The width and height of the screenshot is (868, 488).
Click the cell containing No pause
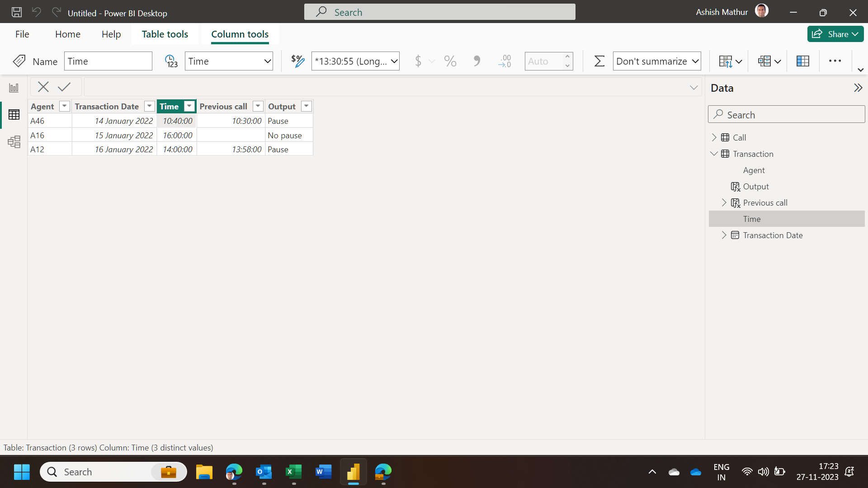(x=288, y=135)
